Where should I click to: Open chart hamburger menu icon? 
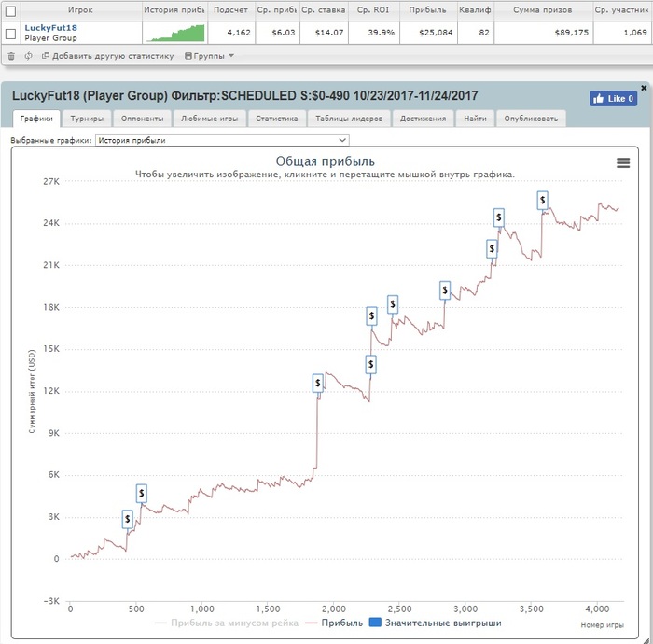point(623,163)
